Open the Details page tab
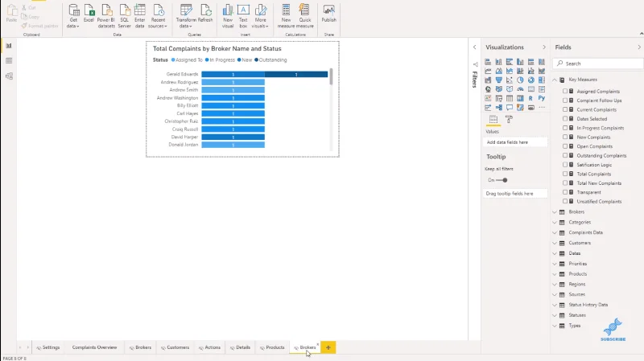The width and height of the screenshot is (644, 361). coord(240,347)
